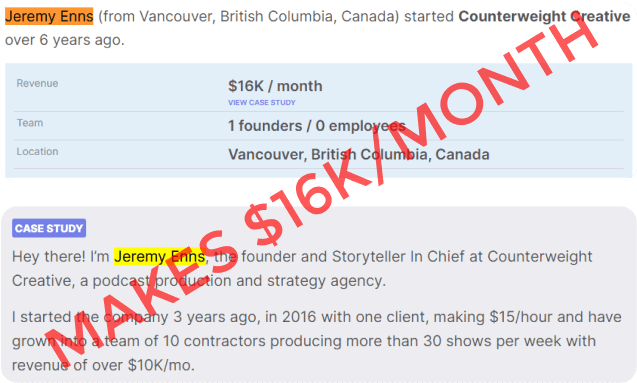
Task: Click the yellow-highlighted Jeremy Enns text
Action: [159, 257]
